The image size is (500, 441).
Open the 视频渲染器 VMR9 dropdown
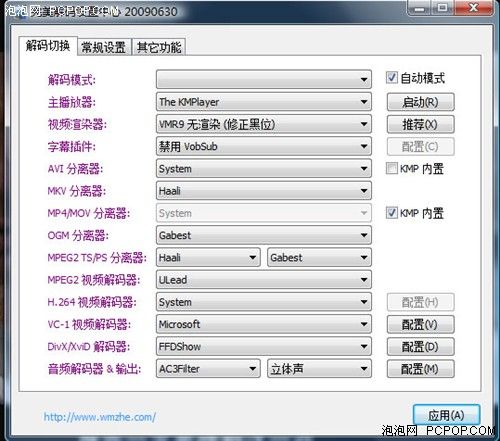coord(264,124)
